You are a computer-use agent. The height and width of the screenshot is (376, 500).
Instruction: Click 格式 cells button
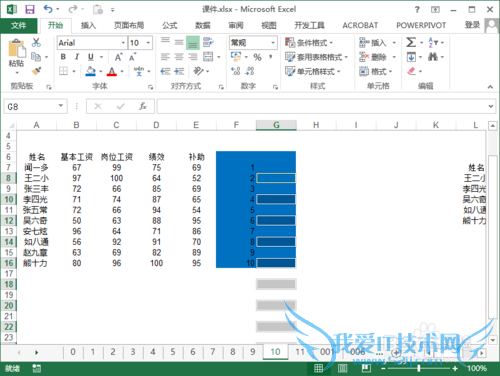pos(376,71)
